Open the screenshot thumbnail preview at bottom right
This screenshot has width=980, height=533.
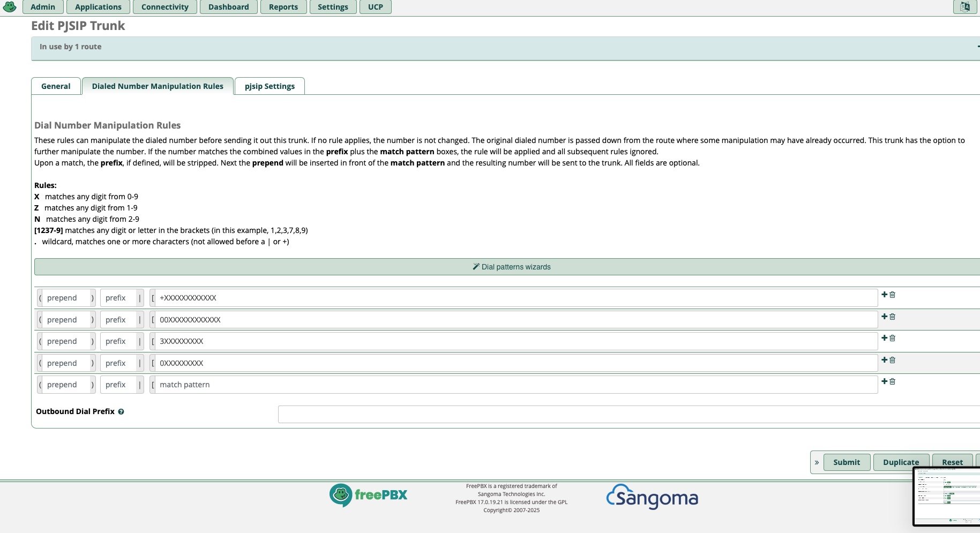tap(947, 497)
